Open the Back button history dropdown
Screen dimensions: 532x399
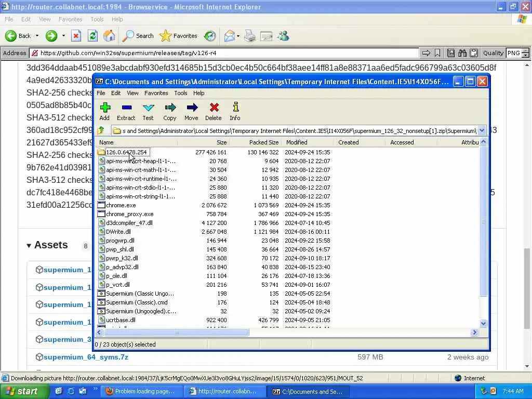click(x=37, y=36)
